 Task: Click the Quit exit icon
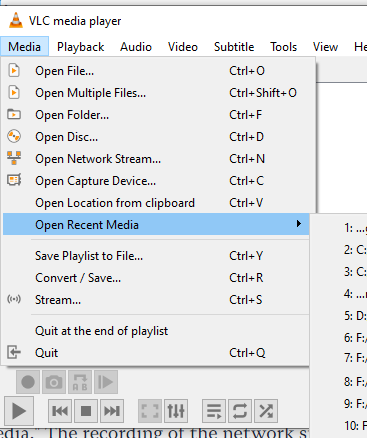(x=14, y=352)
